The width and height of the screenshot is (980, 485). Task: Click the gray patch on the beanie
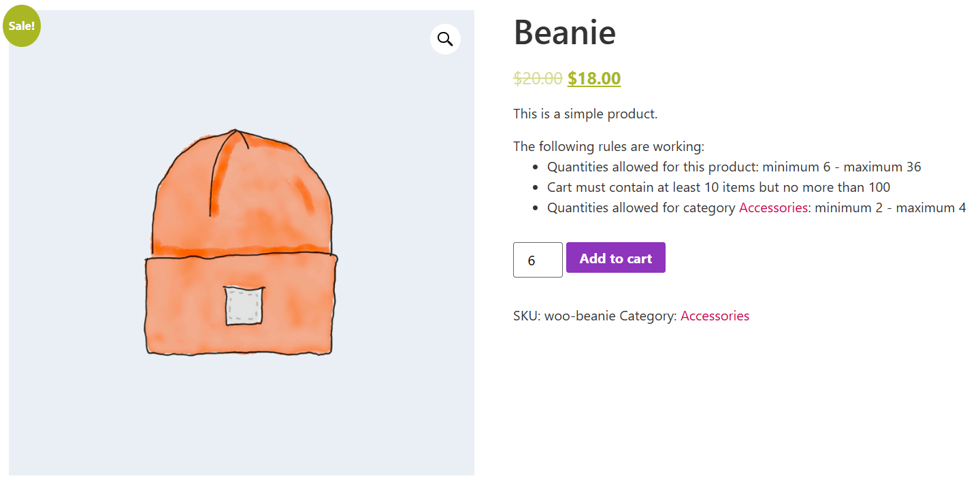tap(244, 305)
